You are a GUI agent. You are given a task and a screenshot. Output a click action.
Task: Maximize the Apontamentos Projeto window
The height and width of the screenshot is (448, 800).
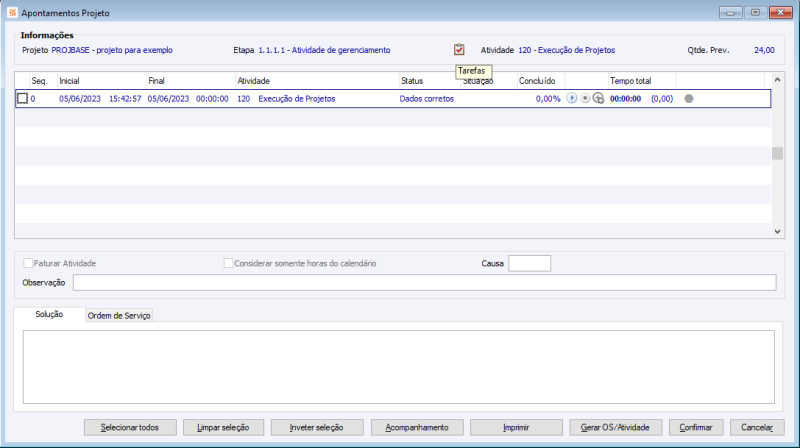(755, 12)
